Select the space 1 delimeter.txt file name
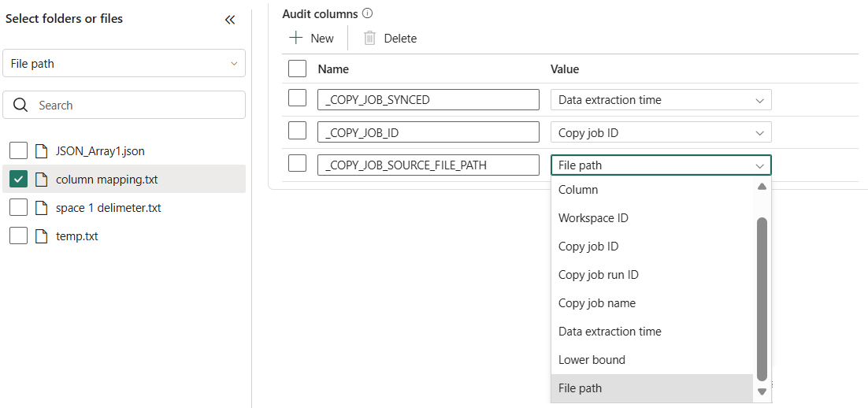Viewport: 868px width, 408px height. pyautogui.click(x=109, y=208)
